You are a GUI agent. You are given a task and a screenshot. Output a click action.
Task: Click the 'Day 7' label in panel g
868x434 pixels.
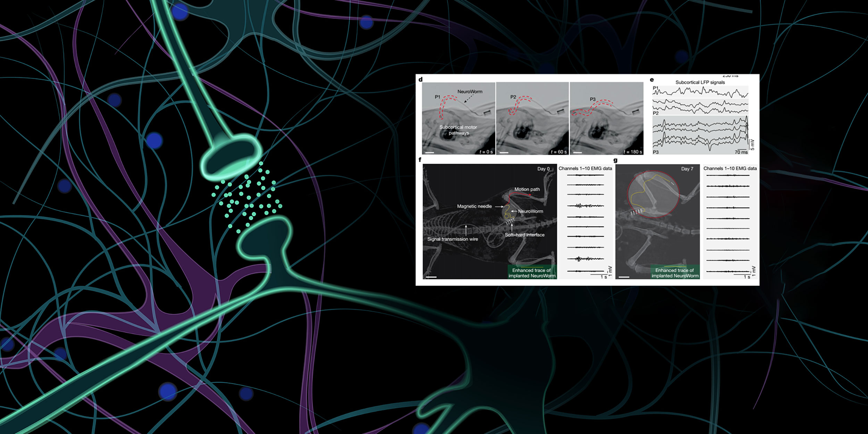pyautogui.click(x=687, y=169)
